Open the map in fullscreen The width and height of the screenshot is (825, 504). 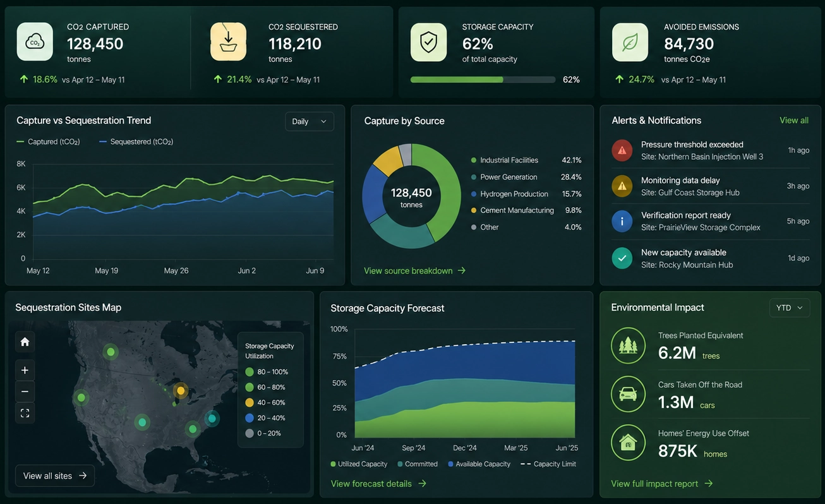click(x=25, y=413)
